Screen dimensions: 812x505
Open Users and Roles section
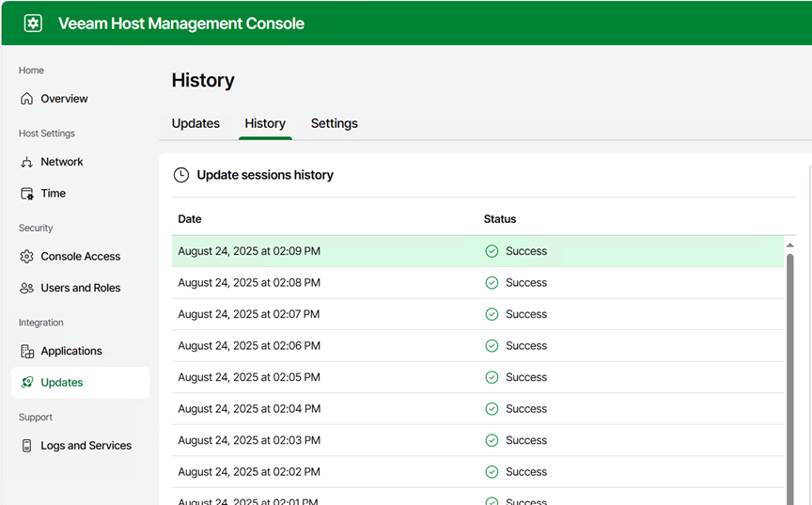click(80, 288)
